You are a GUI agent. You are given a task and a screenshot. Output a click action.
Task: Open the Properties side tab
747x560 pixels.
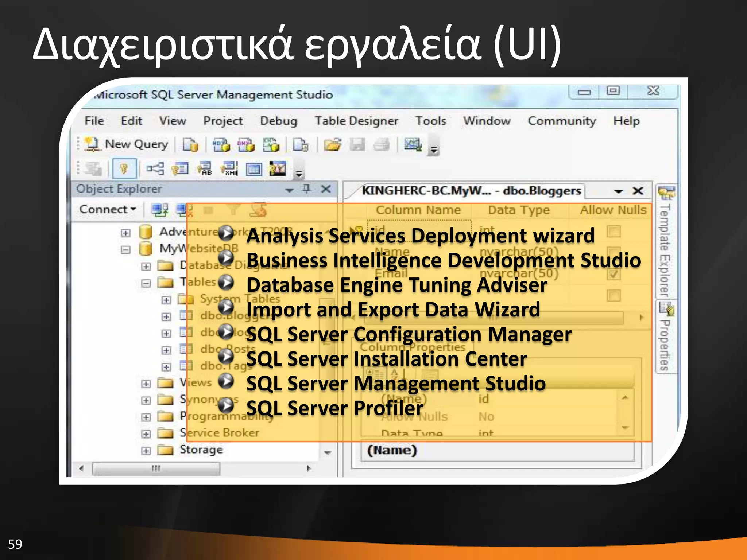click(666, 336)
